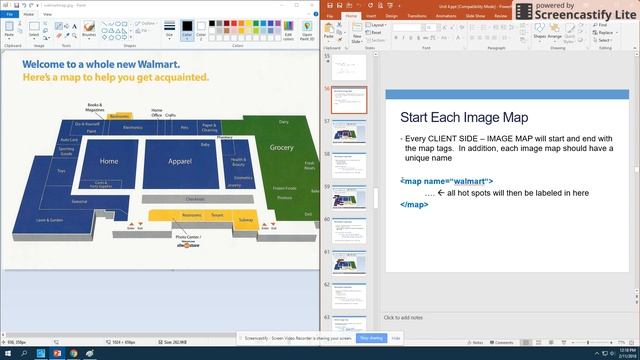Viewport: 640px width, 360px height.
Task: Open the Paint Help question mark icon
Action: pos(316,14)
